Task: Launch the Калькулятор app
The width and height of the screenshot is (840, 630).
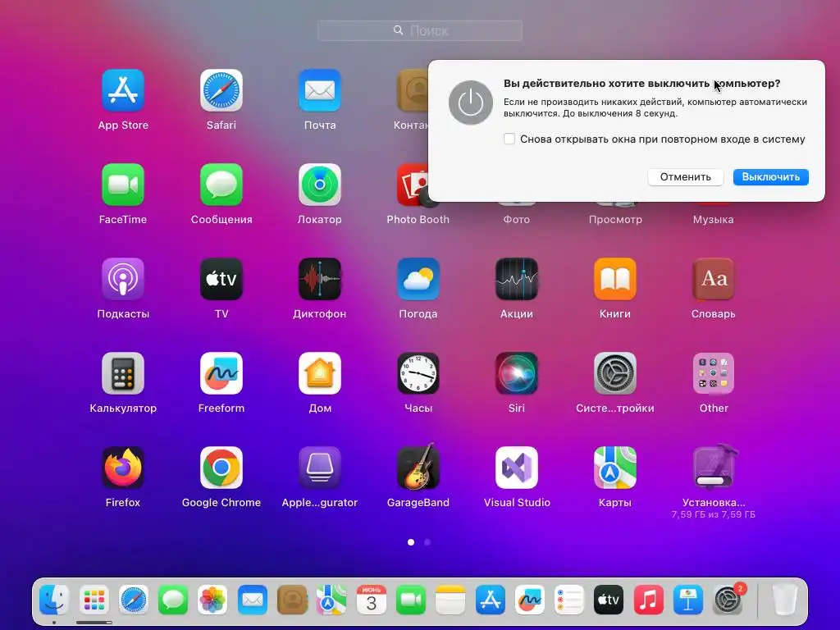Action: click(123, 373)
